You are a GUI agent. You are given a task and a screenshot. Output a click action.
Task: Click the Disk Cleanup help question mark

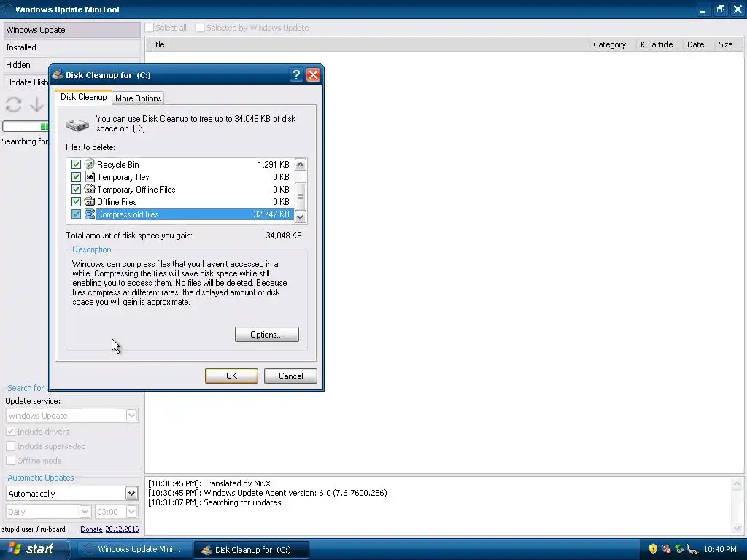[296, 75]
